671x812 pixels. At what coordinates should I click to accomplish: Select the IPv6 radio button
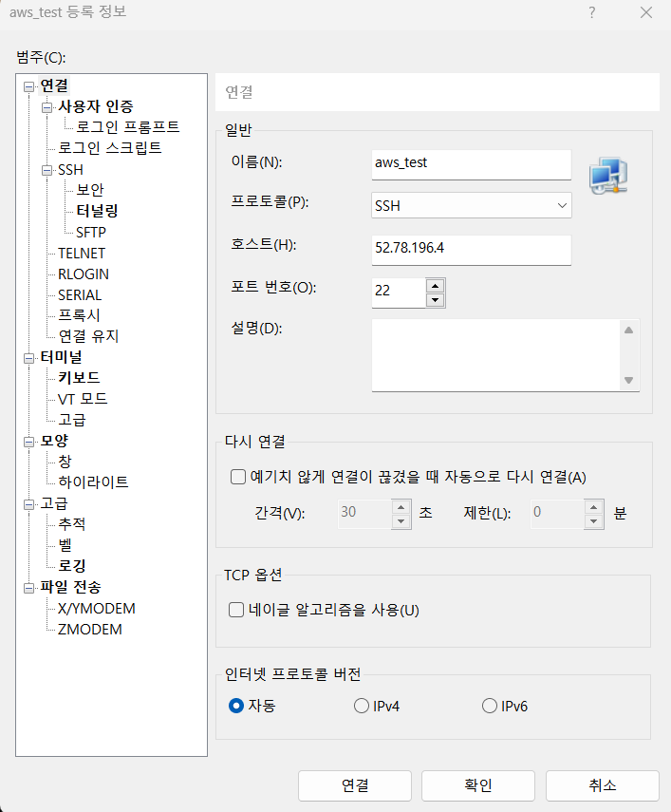pyautogui.click(x=490, y=706)
